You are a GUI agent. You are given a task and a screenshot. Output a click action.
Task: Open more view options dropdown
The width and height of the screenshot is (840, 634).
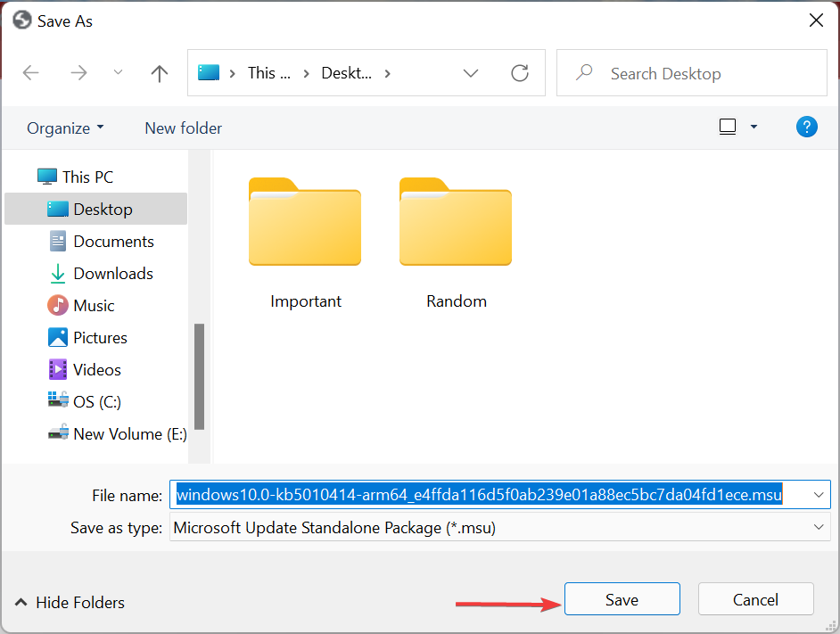[x=754, y=127]
